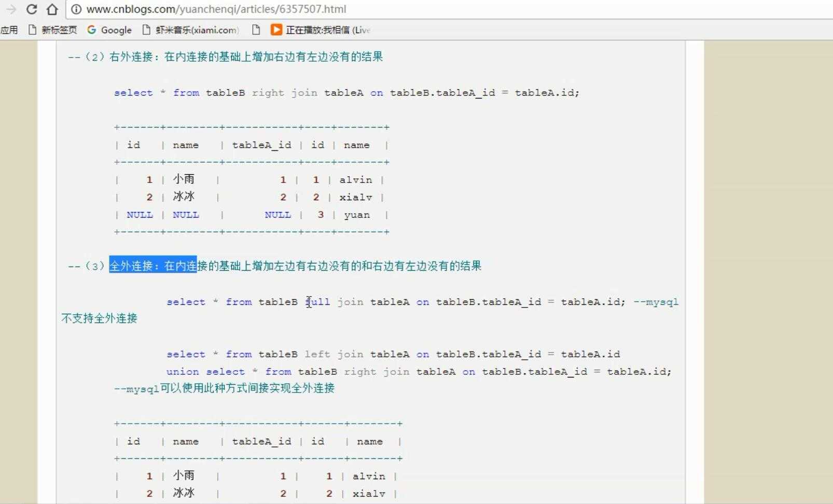Click 'tableA_id' header in second result table
Viewport: 833px width, 504px height.
click(x=261, y=442)
